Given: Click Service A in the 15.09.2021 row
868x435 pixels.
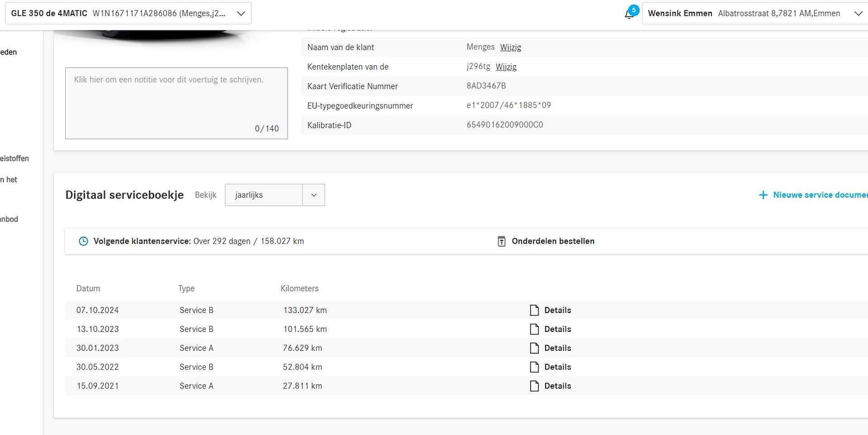Looking at the screenshot, I should click(196, 386).
